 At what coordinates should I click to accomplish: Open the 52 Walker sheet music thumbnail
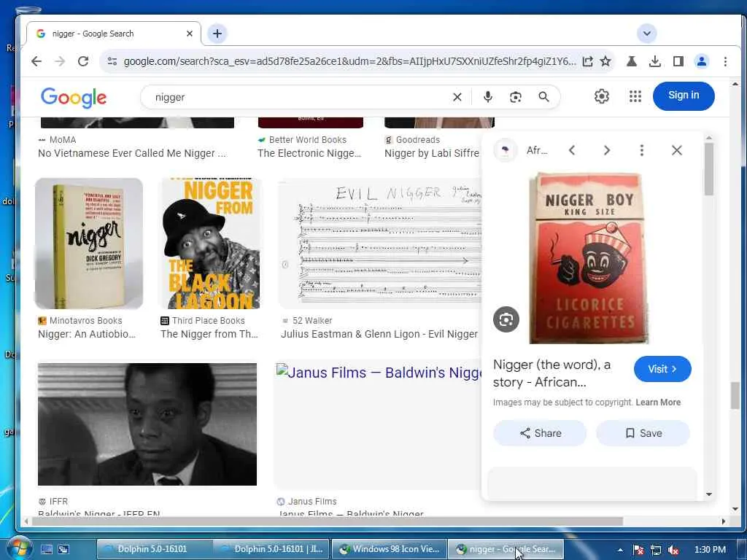coord(379,244)
